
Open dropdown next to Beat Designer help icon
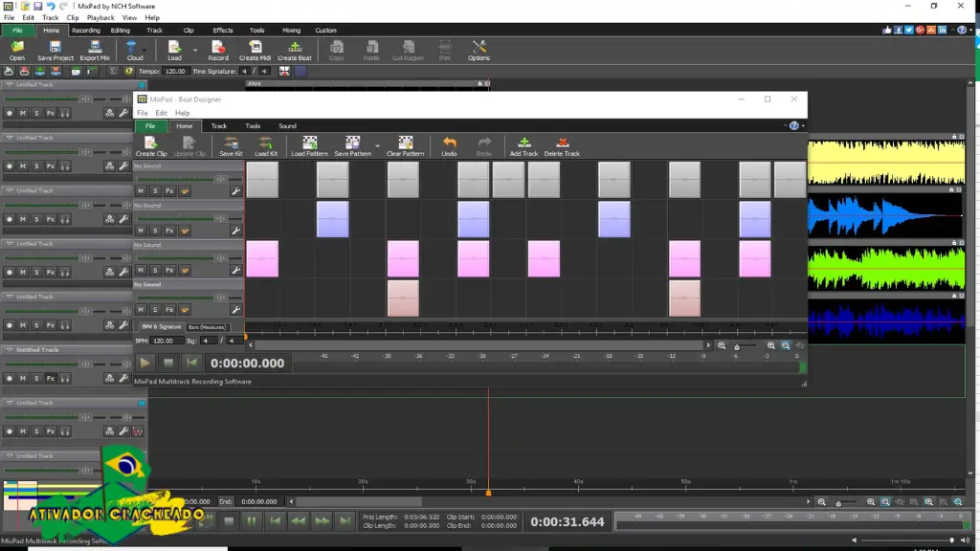[x=803, y=125]
